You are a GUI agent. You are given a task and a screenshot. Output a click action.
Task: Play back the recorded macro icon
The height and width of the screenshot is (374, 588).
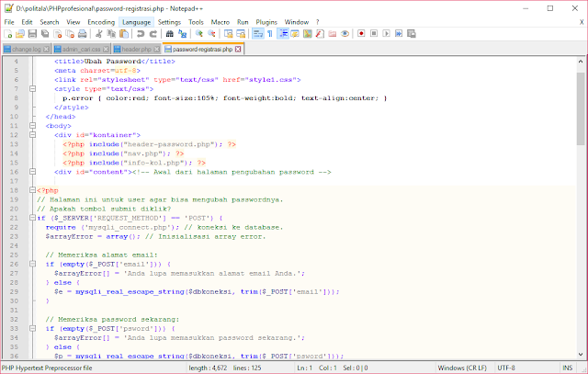[x=386, y=34]
